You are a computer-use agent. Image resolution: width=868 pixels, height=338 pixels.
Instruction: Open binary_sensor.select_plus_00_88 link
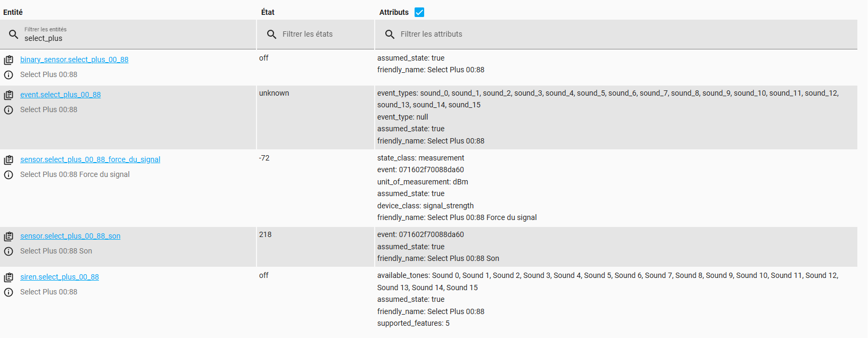(74, 60)
